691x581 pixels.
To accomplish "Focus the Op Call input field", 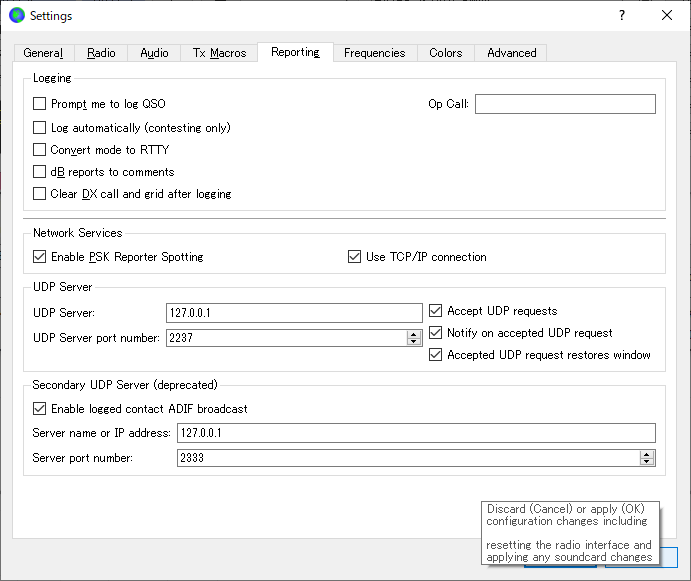I will coord(565,104).
